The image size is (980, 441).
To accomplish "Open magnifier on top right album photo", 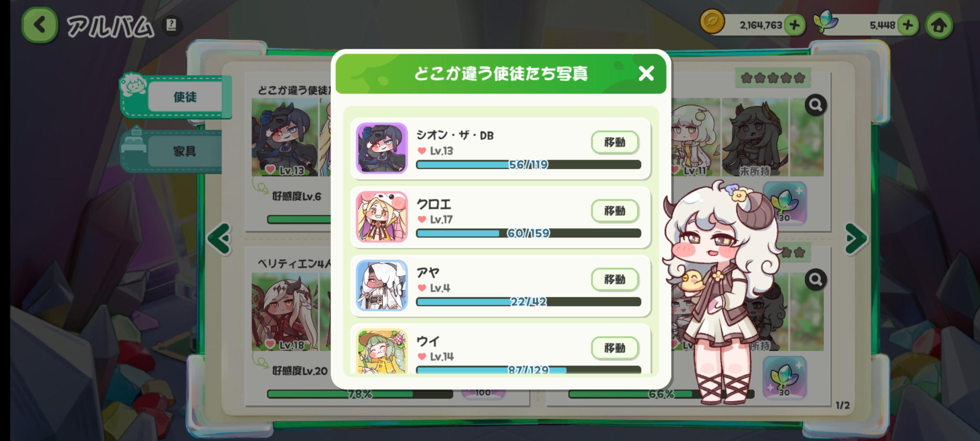I will click(x=815, y=105).
